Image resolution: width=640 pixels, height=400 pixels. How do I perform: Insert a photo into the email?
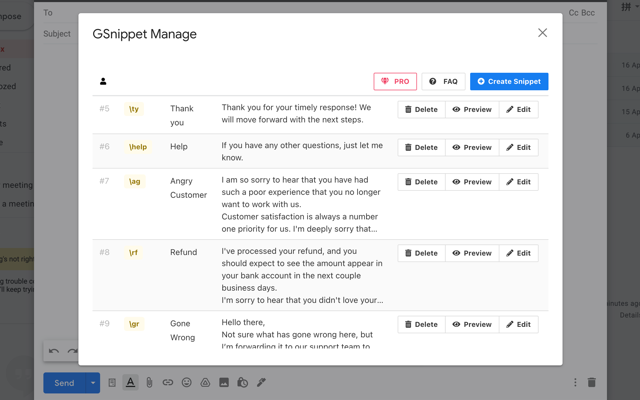click(224, 382)
